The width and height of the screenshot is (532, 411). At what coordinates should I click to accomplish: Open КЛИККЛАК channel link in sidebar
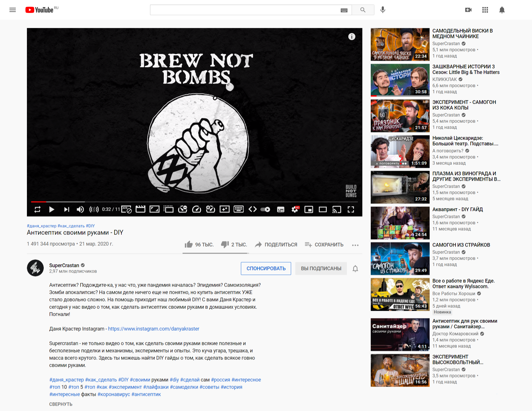[445, 79]
